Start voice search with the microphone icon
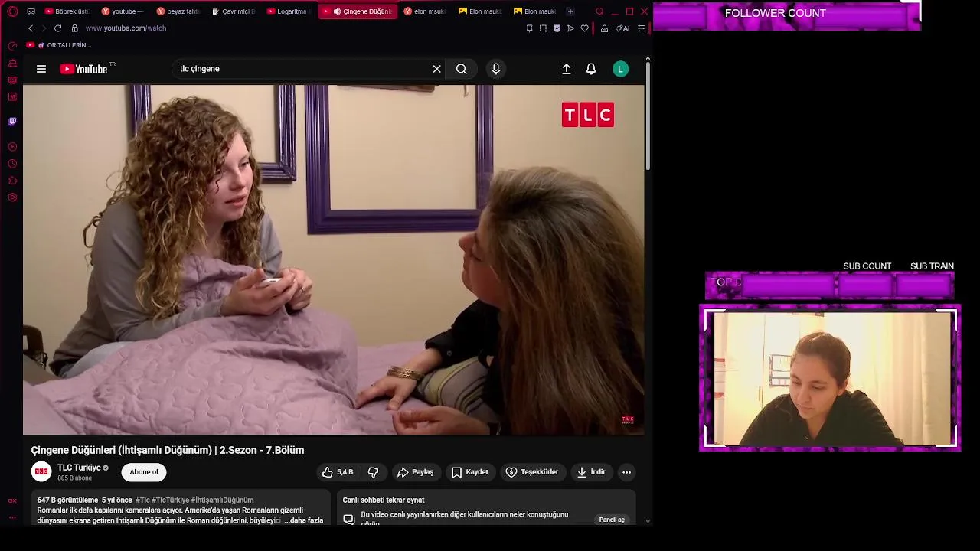 coord(496,69)
